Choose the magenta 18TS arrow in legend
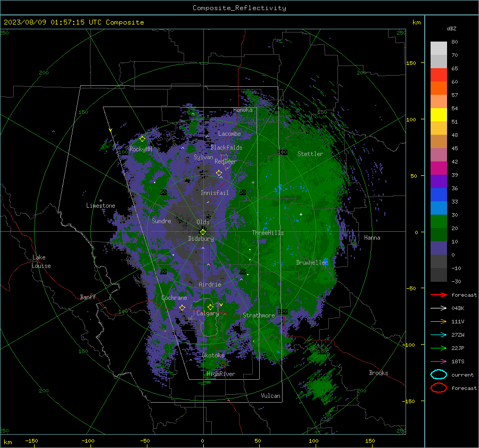 coord(439,362)
